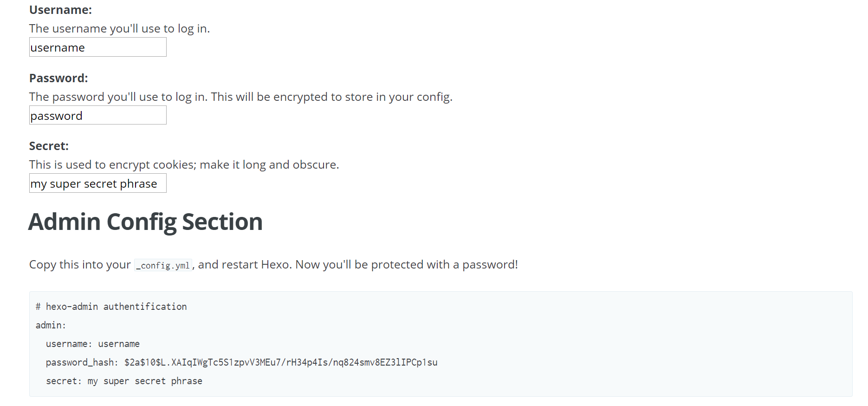Click into the Username input field
The height and width of the screenshot is (406, 868).
click(x=97, y=47)
